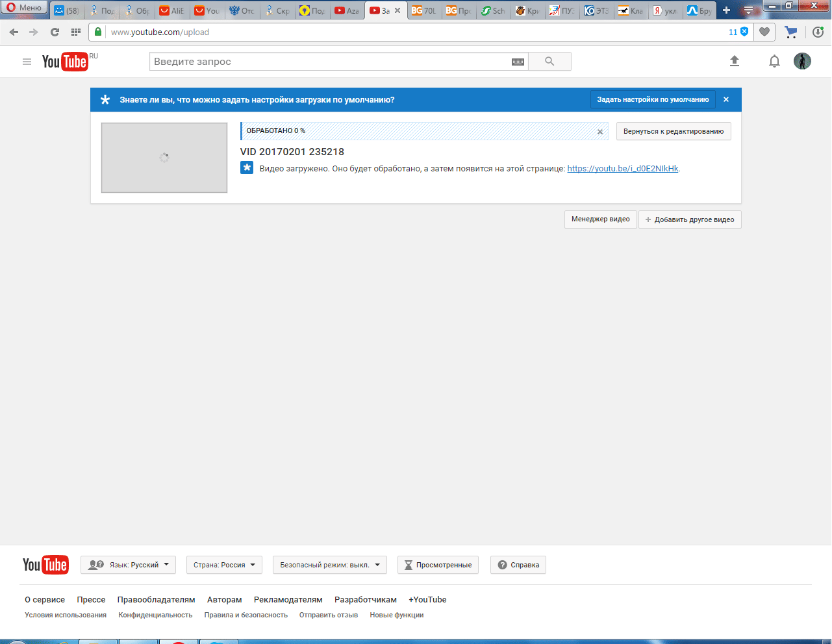Click the ОБРАБОТАНО 0 % progress bar

416,131
